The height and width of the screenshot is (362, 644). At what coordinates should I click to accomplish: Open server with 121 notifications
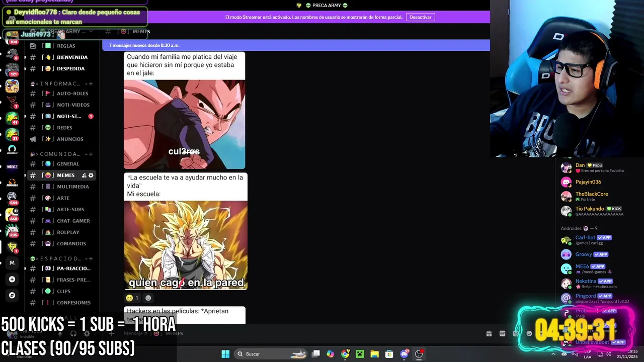coord(12,69)
